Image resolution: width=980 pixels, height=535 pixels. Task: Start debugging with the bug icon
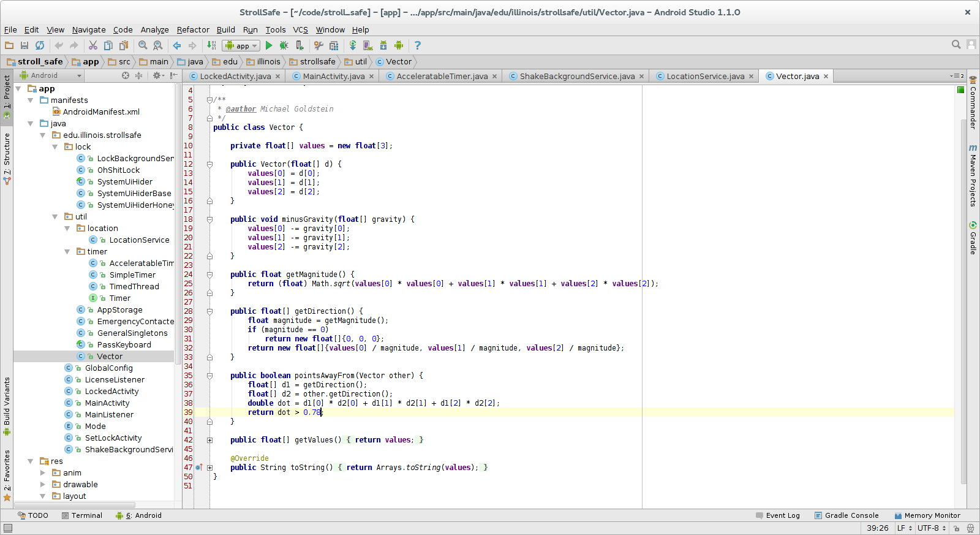(x=284, y=45)
